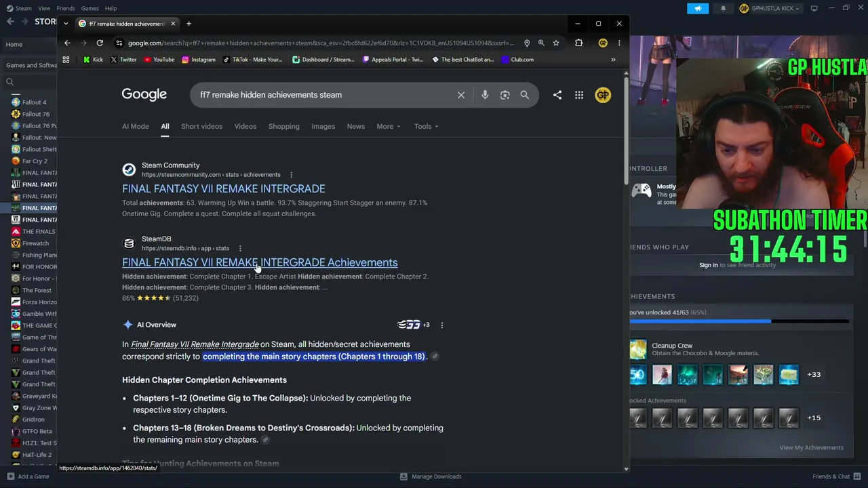The image size is (868, 488).
Task: Select Fallout 4 in the Steam library
Action: (35, 102)
